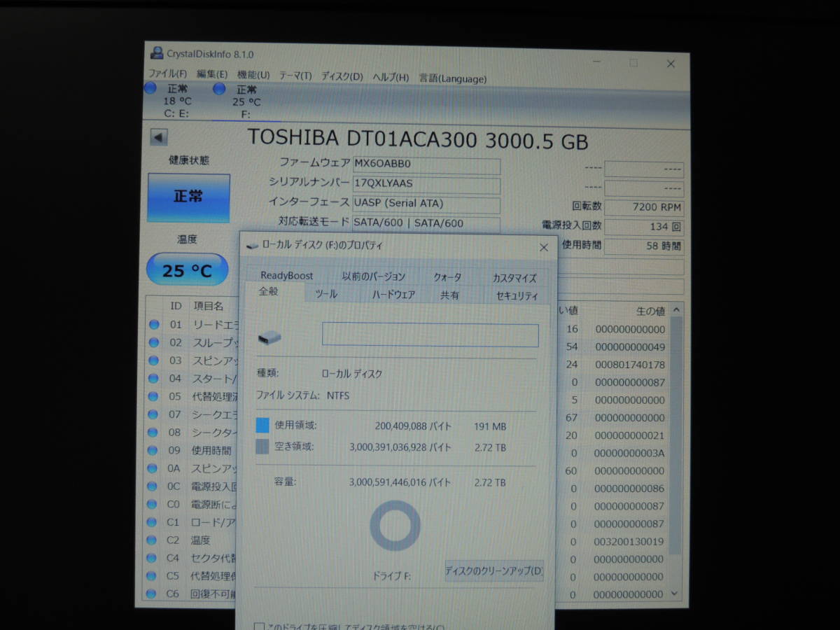
Task: Switch to the セキュリティ tab
Action: coord(517,296)
